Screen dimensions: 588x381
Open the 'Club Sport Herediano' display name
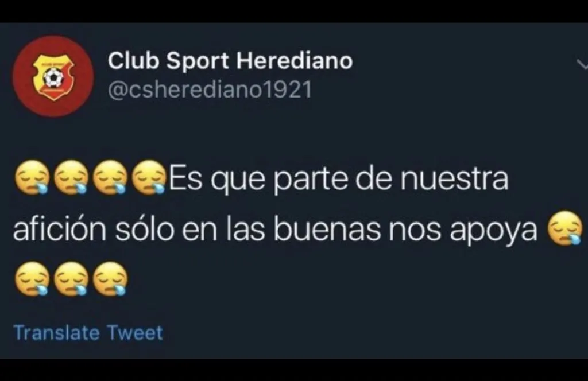pyautogui.click(x=230, y=60)
